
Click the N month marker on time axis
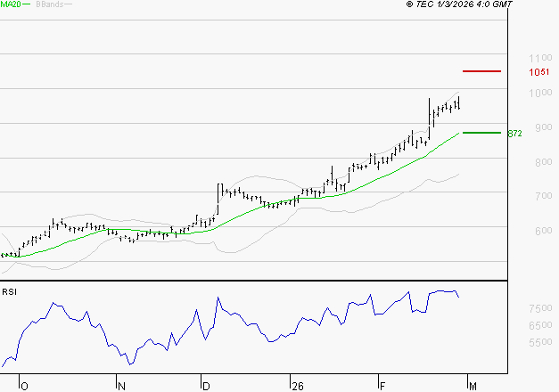121,387
